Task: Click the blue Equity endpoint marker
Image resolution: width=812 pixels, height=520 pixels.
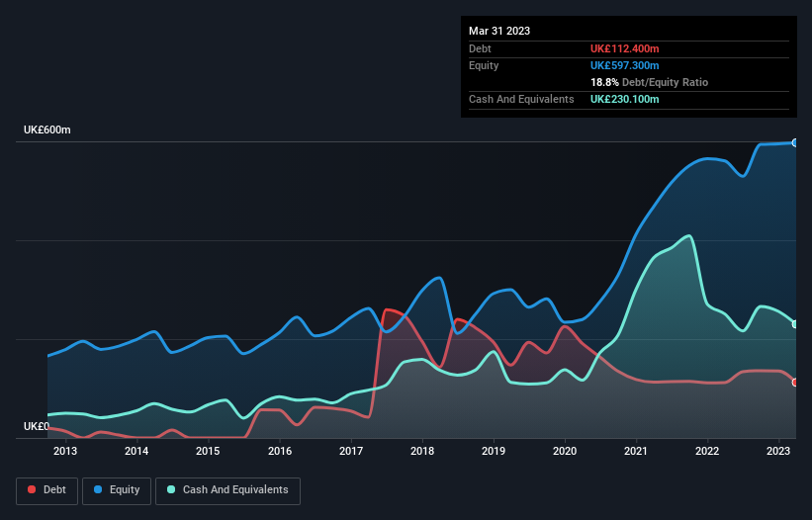Action: click(795, 142)
